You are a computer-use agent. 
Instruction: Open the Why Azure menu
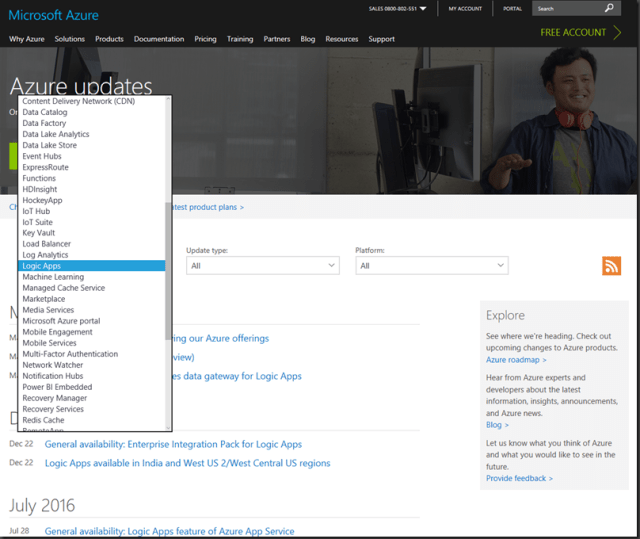pos(27,39)
